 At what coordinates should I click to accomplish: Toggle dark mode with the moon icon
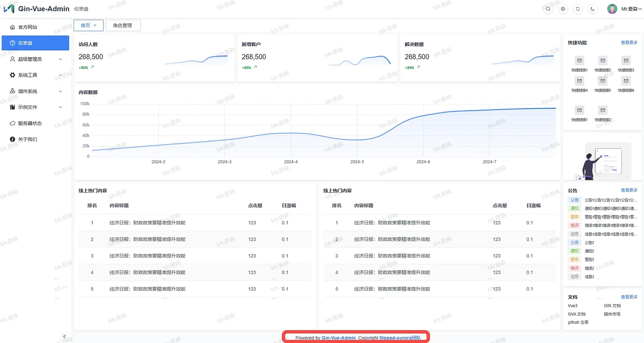click(593, 9)
